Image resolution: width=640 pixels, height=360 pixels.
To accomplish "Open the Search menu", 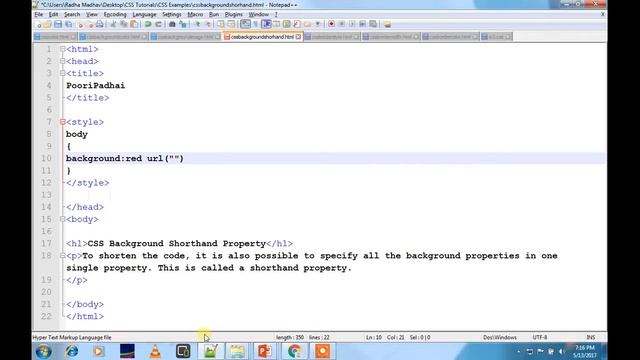I will 72,14.
